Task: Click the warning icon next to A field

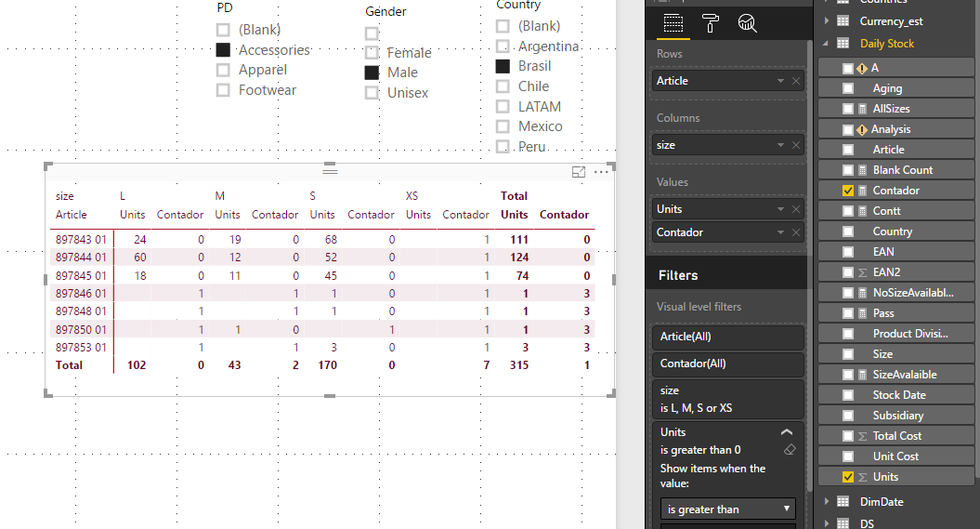Action: point(862,68)
